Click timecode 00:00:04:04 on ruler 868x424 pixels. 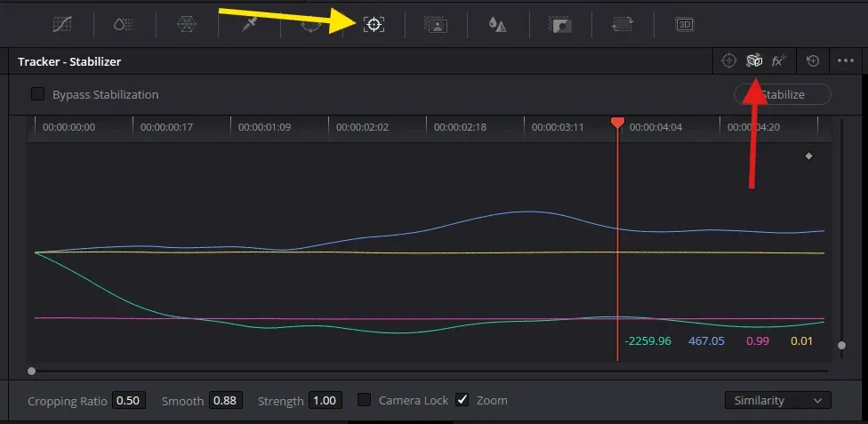tap(656, 127)
